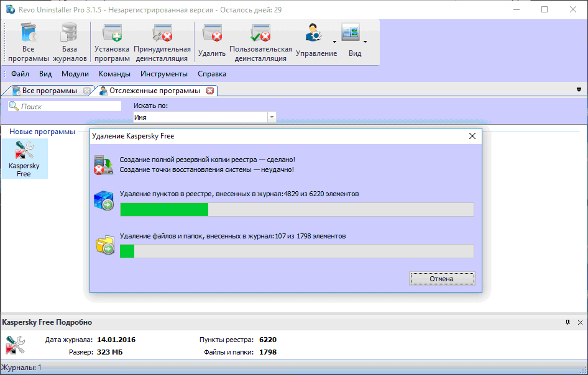Expand the Вид toolbar dropdown arrow

point(365,42)
